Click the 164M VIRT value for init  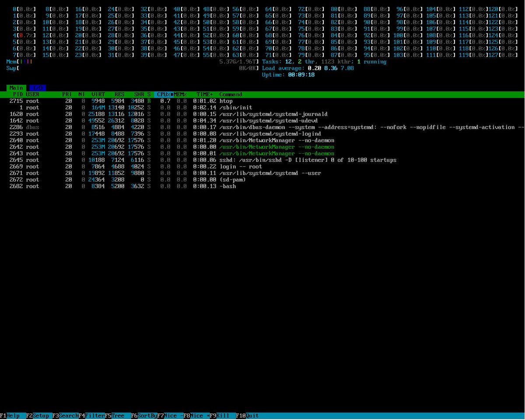pos(98,108)
